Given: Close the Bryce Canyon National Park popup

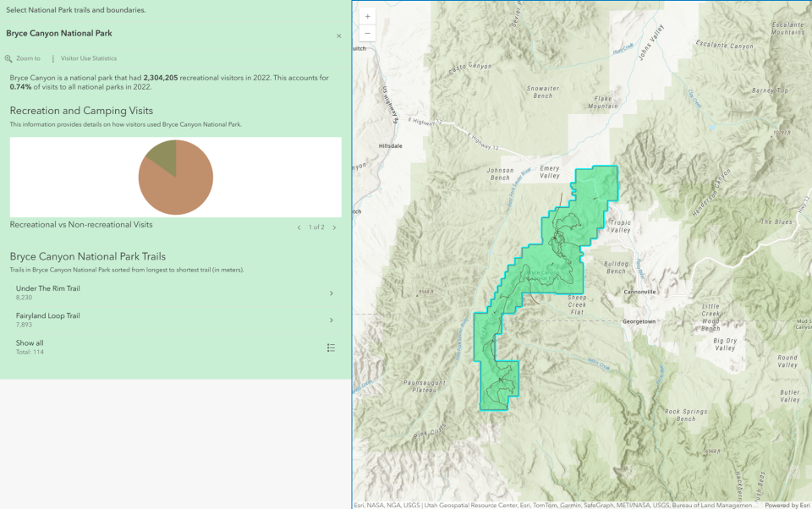Looking at the screenshot, I should [x=338, y=36].
